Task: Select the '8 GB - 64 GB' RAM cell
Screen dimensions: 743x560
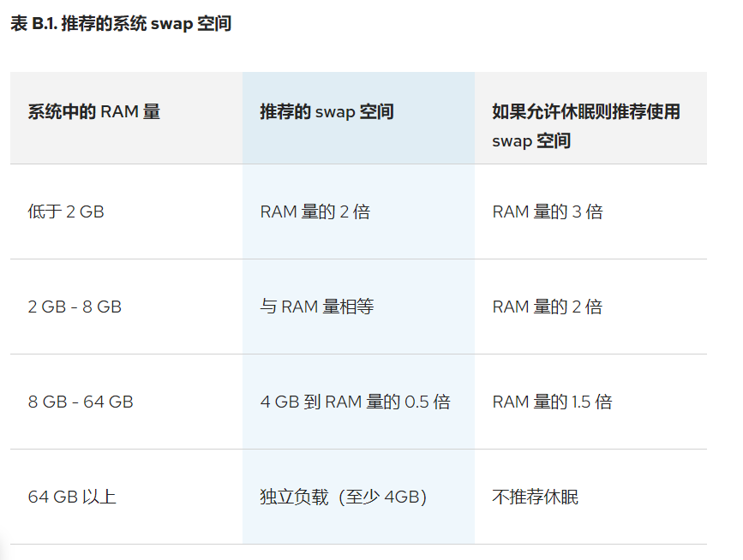Action: (x=81, y=402)
